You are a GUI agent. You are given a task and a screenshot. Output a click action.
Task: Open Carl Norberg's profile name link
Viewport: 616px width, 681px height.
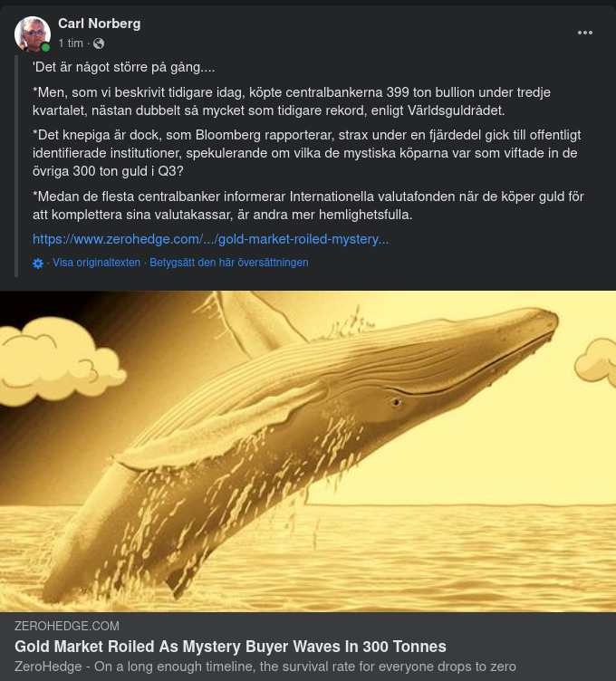(x=100, y=24)
